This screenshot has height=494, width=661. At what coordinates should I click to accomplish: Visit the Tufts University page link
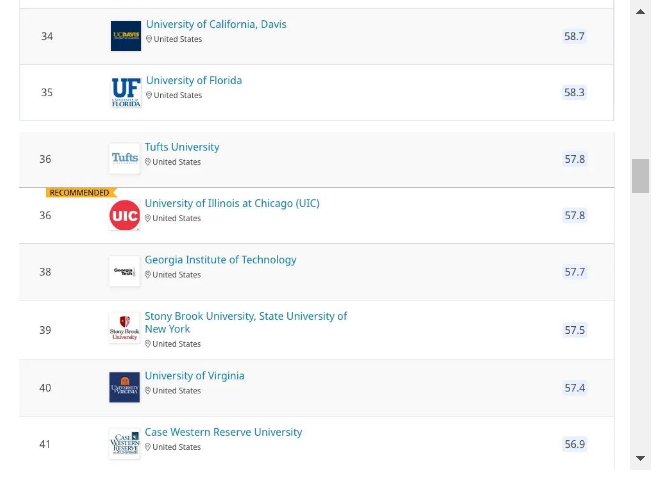[182, 147]
